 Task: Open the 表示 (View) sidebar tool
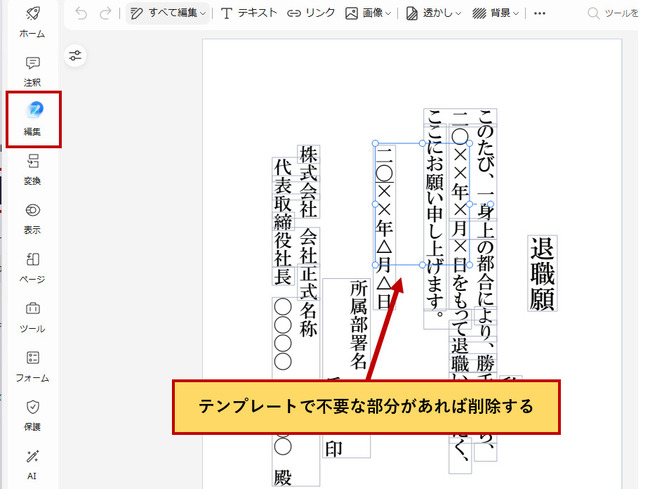point(32,219)
